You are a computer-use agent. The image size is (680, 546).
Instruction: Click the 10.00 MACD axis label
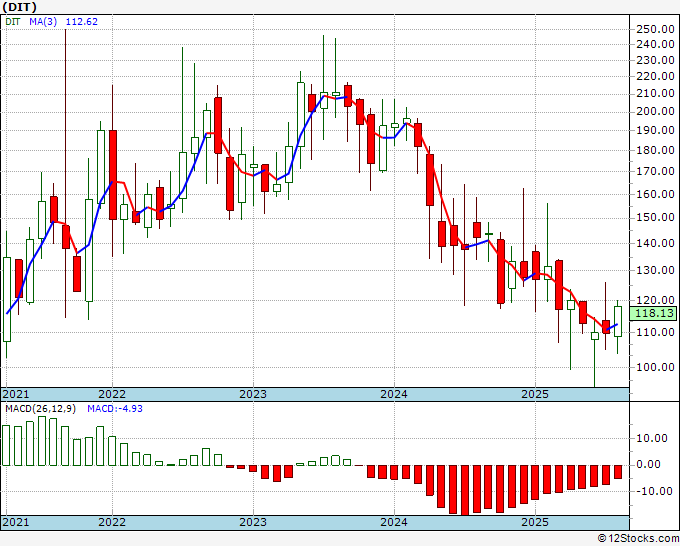point(652,438)
